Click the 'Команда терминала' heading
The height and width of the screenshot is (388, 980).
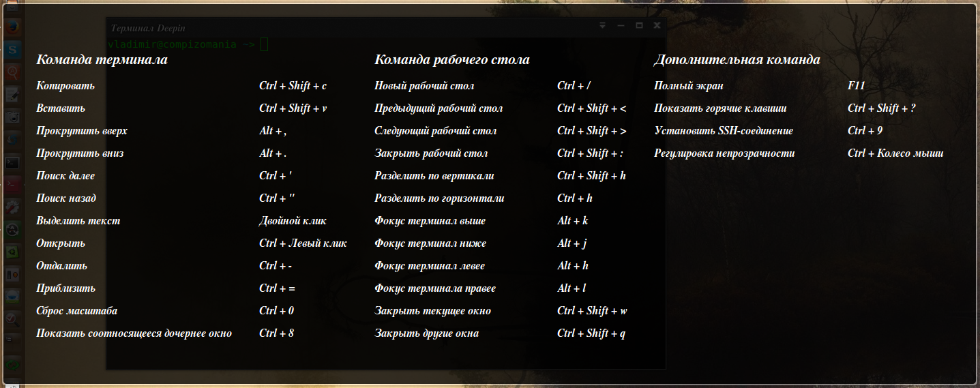102,60
